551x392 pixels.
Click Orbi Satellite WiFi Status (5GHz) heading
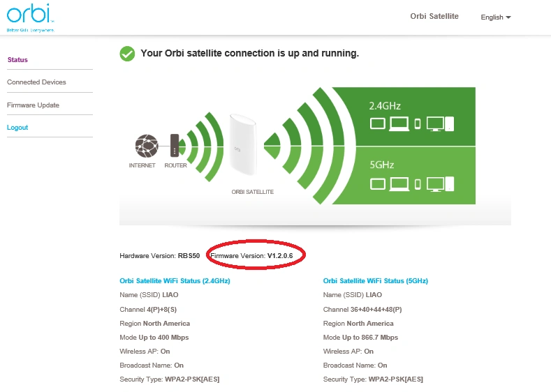tap(375, 281)
